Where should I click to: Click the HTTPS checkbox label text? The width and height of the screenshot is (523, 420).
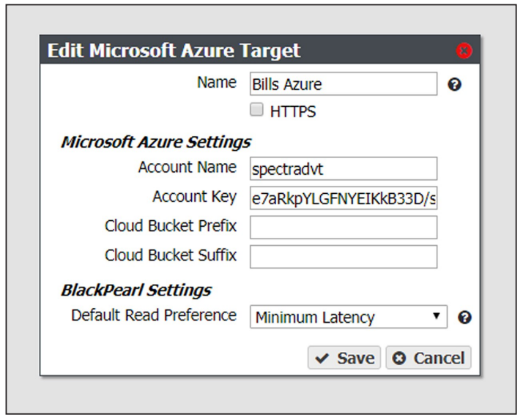coord(292,111)
